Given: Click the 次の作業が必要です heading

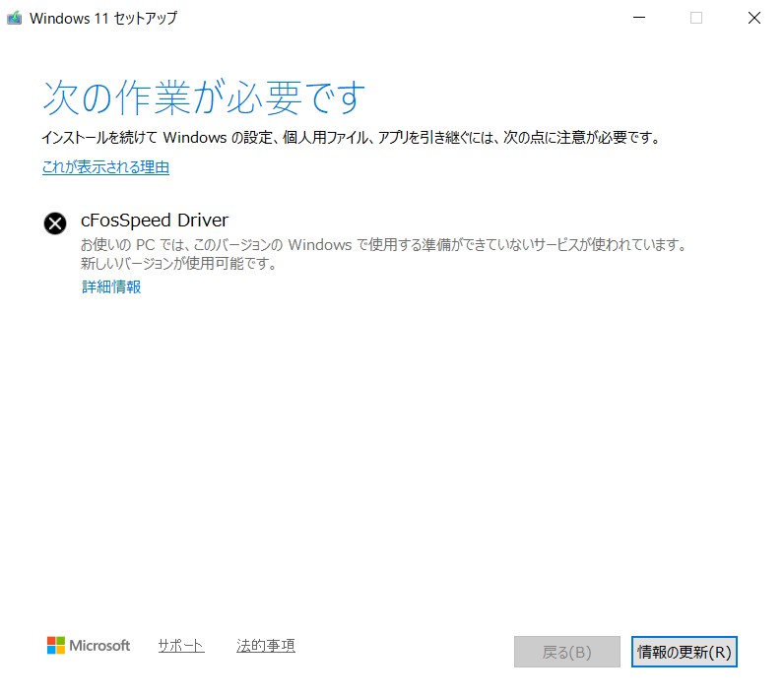Looking at the screenshot, I should [204, 97].
